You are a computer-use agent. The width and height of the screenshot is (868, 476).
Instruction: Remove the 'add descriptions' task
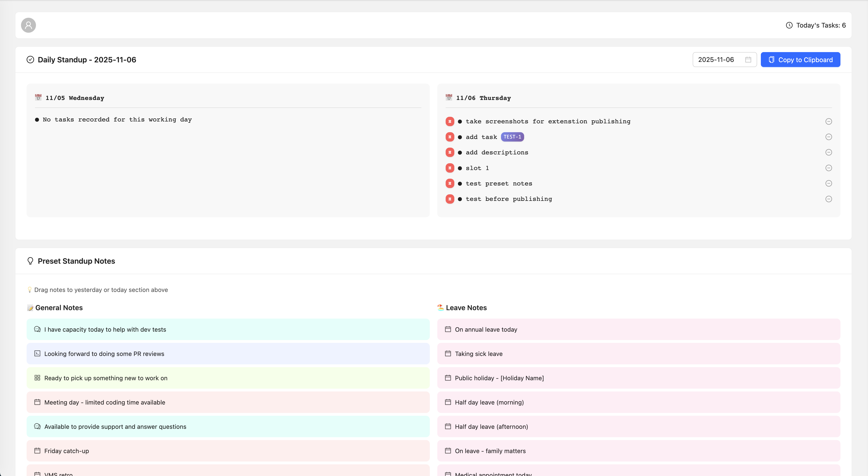(829, 152)
